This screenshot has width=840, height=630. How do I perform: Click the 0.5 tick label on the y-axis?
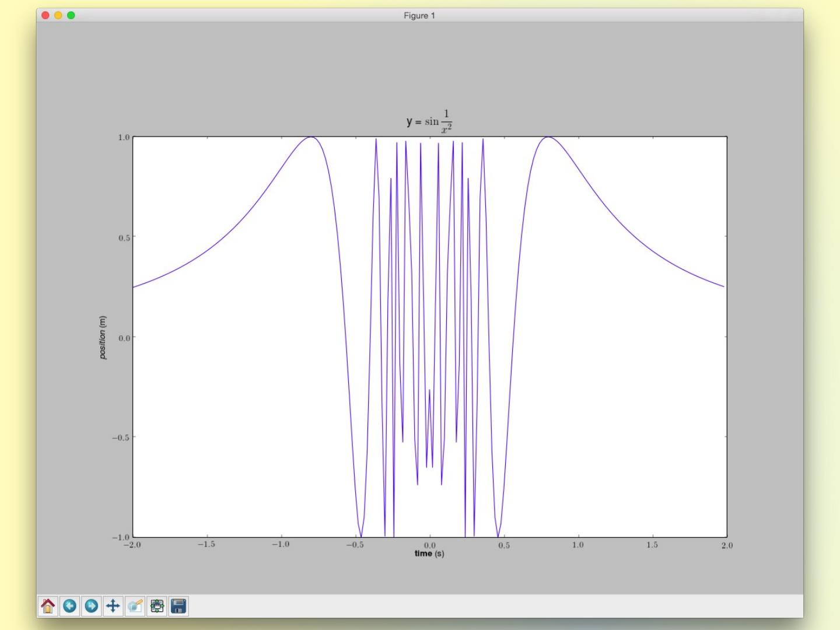click(124, 237)
